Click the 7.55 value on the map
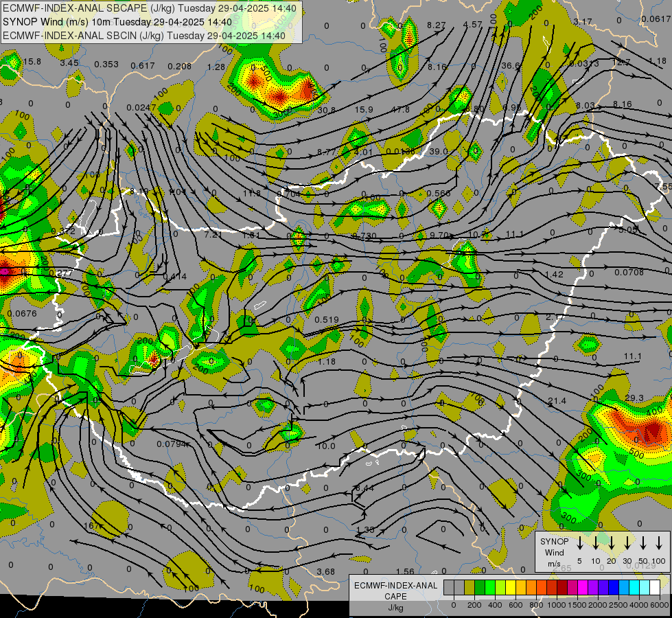This screenshot has width=672, height=618. pyautogui.click(x=664, y=187)
